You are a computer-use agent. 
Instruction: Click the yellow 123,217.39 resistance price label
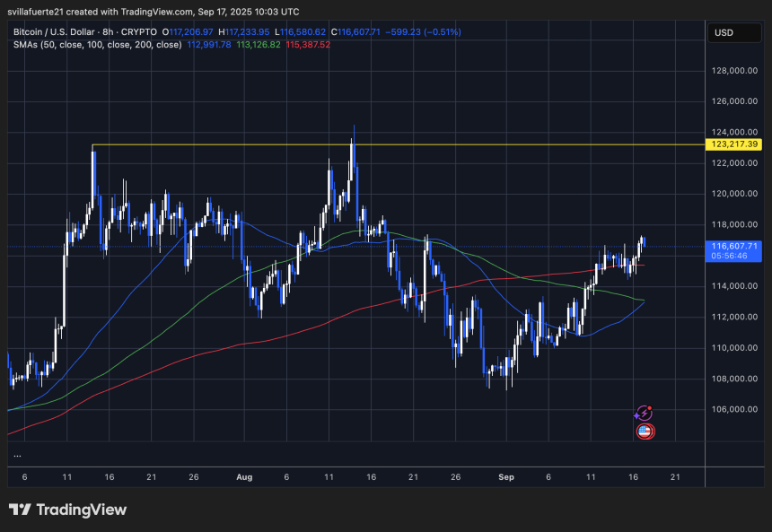click(734, 144)
